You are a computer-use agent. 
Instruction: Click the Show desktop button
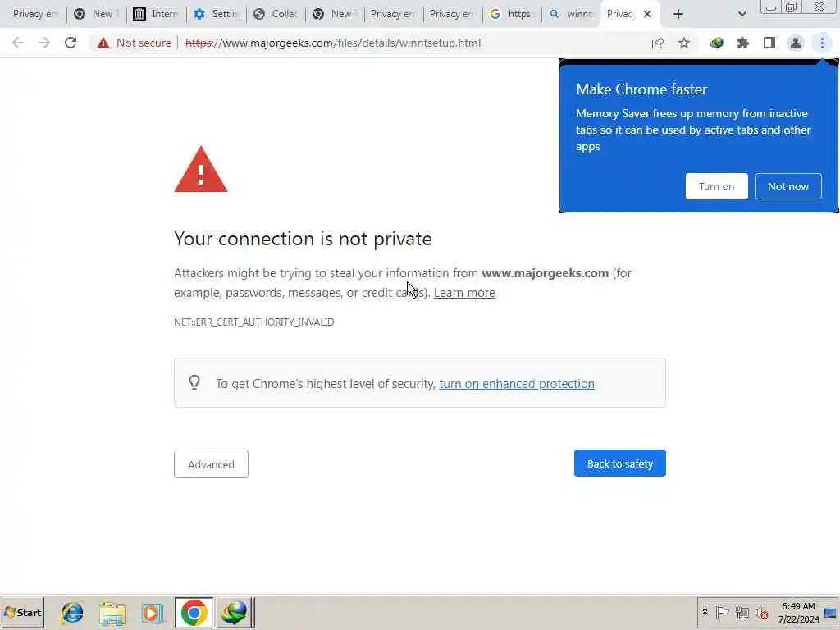click(831, 613)
